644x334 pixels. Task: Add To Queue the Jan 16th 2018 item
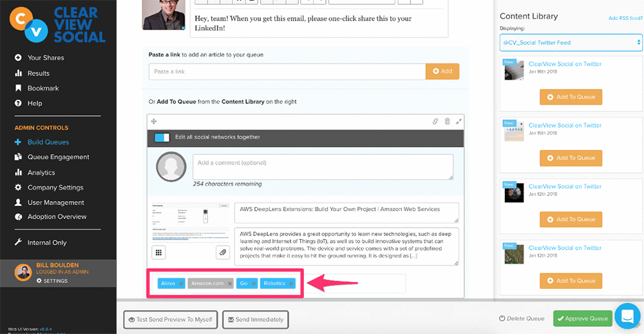pyautogui.click(x=571, y=97)
